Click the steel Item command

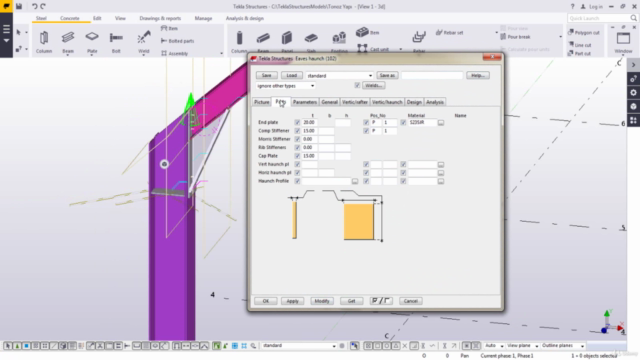click(x=169, y=29)
